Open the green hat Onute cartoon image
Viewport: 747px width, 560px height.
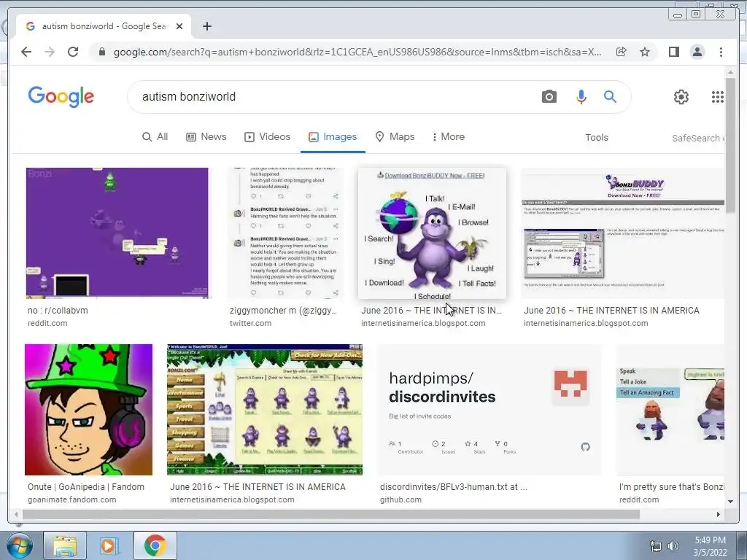pos(88,410)
